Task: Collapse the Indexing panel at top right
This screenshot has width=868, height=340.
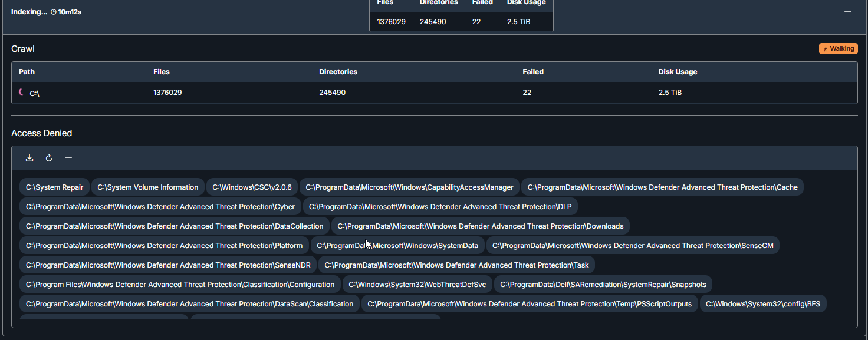Action: pos(847,12)
